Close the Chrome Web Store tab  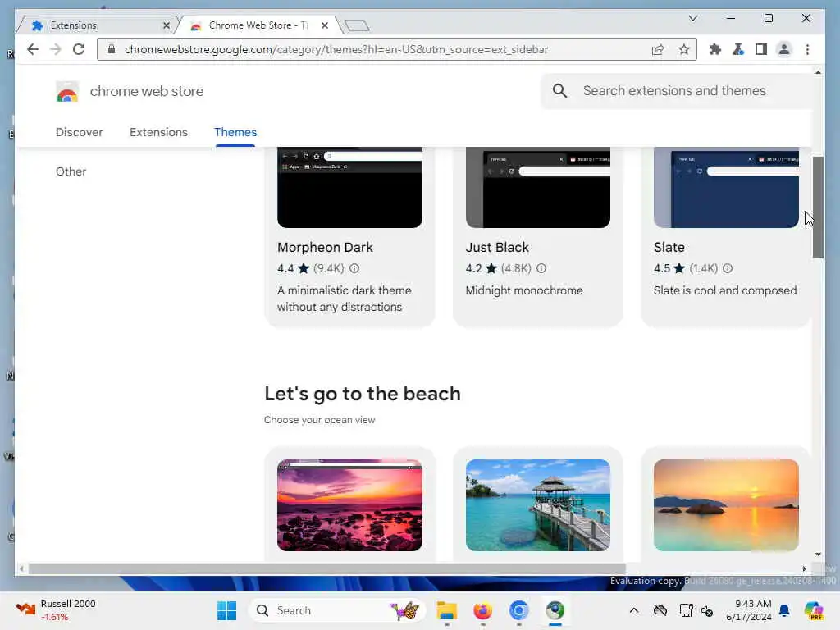[325, 25]
